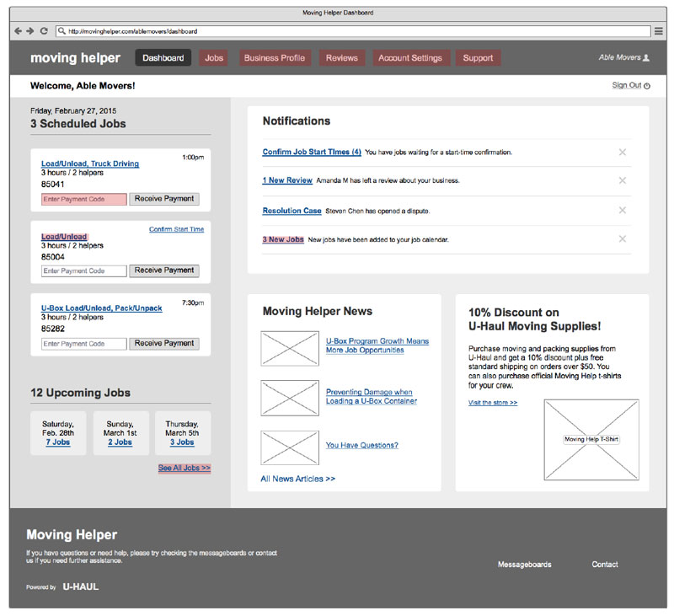The height and width of the screenshot is (616, 674).
Task: Open the U-Box Program Growth article thumbnail
Action: point(290,348)
